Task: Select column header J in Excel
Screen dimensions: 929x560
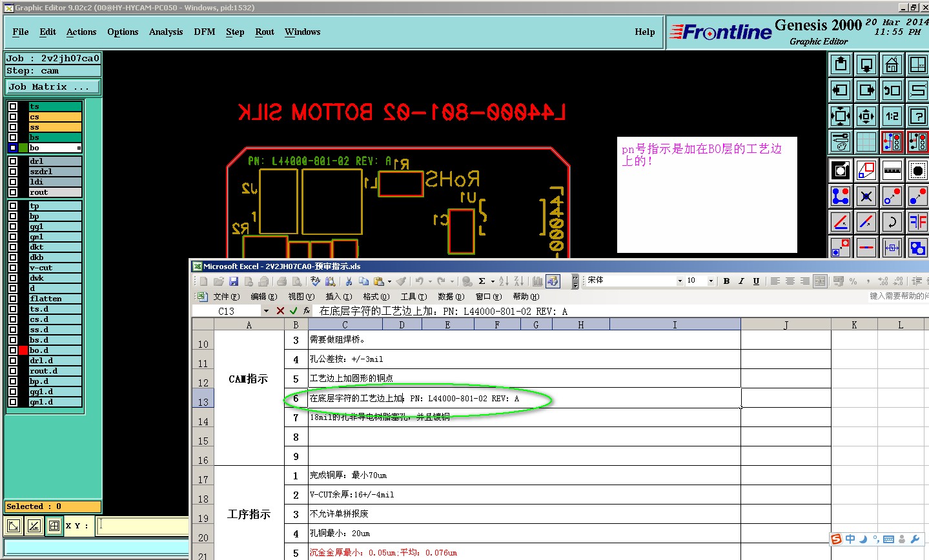Action: (786, 325)
